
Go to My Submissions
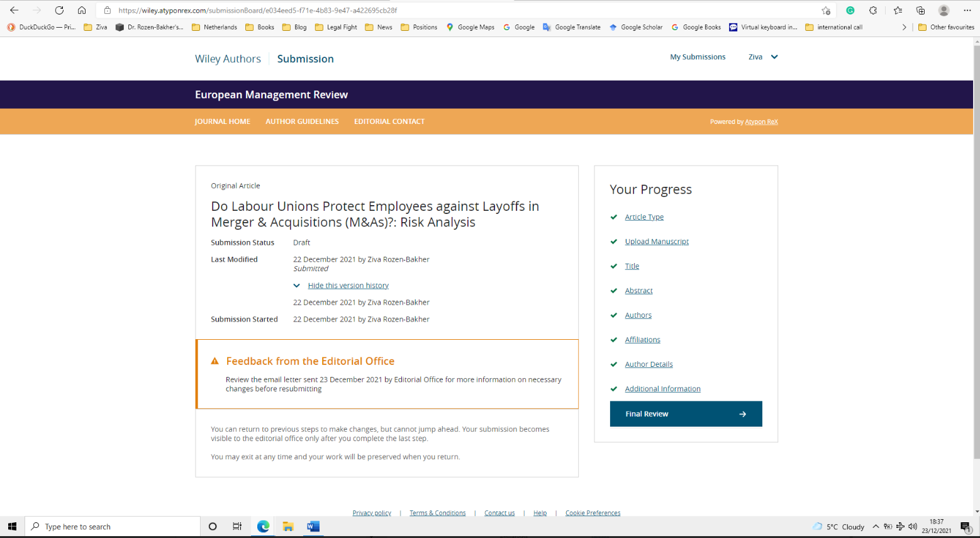[x=698, y=57]
